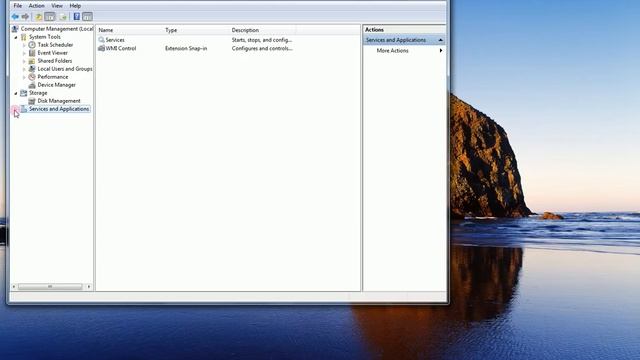640x360 pixels.
Task: Toggle the Show/Hide Action Pane toolbar icon
Action: point(87,17)
